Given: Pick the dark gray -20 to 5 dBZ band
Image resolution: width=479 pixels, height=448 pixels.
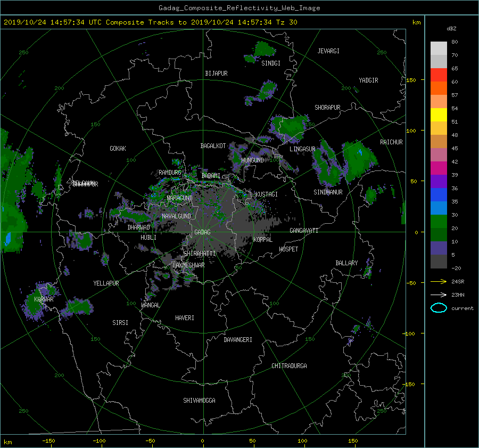Looking at the screenshot, I should tap(439, 262).
